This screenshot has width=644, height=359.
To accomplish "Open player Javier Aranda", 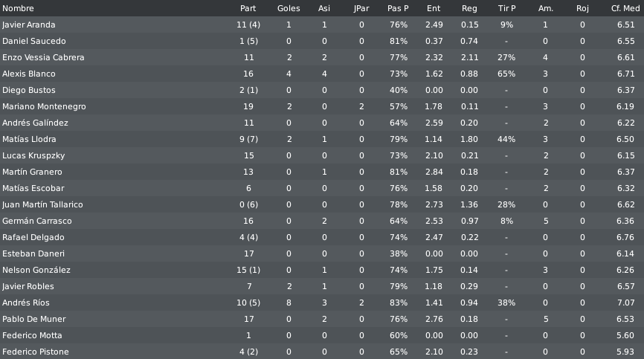I will [x=29, y=25].
